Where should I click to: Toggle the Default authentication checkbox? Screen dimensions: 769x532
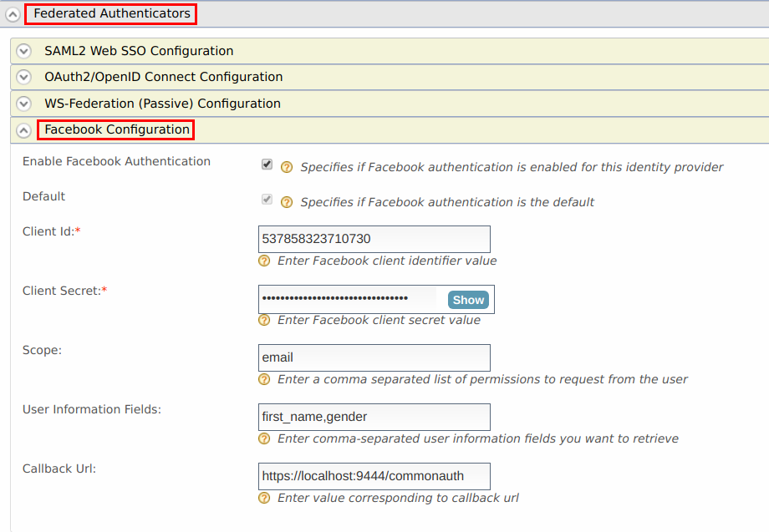(x=266, y=199)
